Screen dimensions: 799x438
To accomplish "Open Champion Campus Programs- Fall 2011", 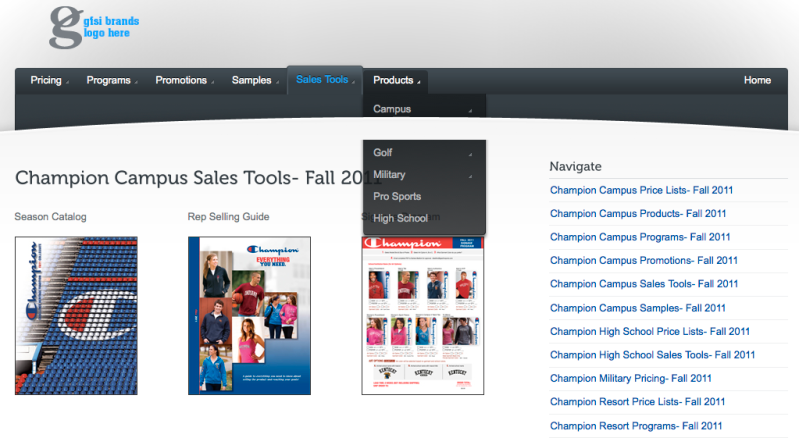I will pos(640,237).
